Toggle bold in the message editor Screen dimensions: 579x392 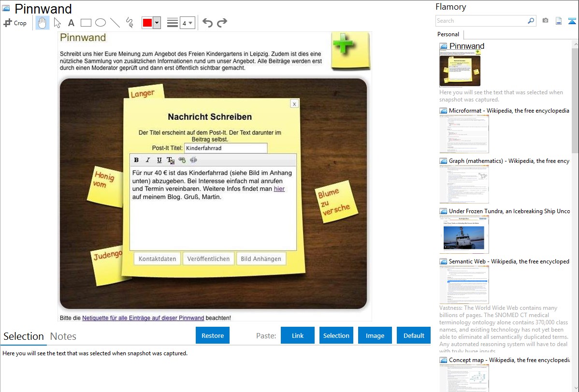[x=136, y=160]
